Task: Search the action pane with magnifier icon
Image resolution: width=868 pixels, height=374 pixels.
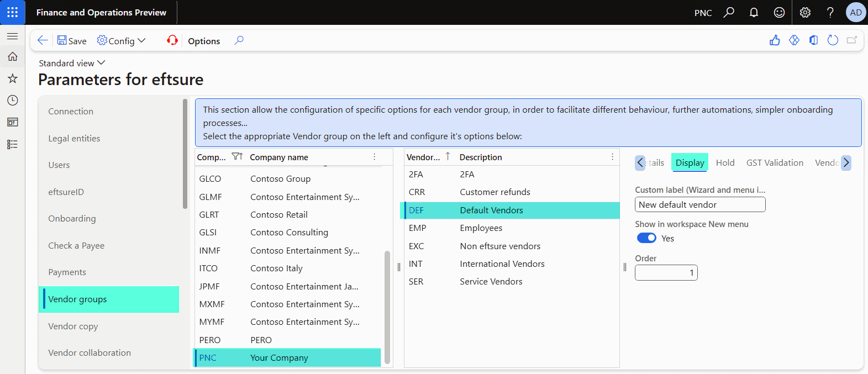Action: pos(239,40)
